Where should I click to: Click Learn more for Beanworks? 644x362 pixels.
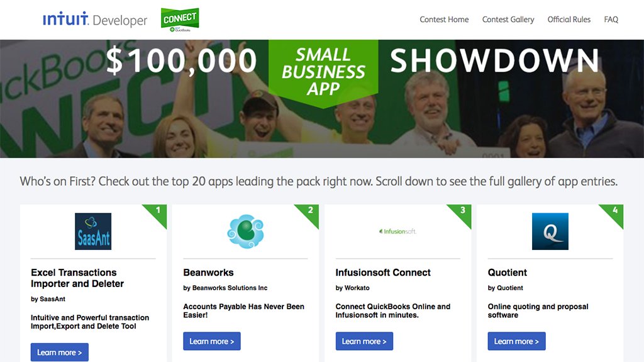point(212,341)
